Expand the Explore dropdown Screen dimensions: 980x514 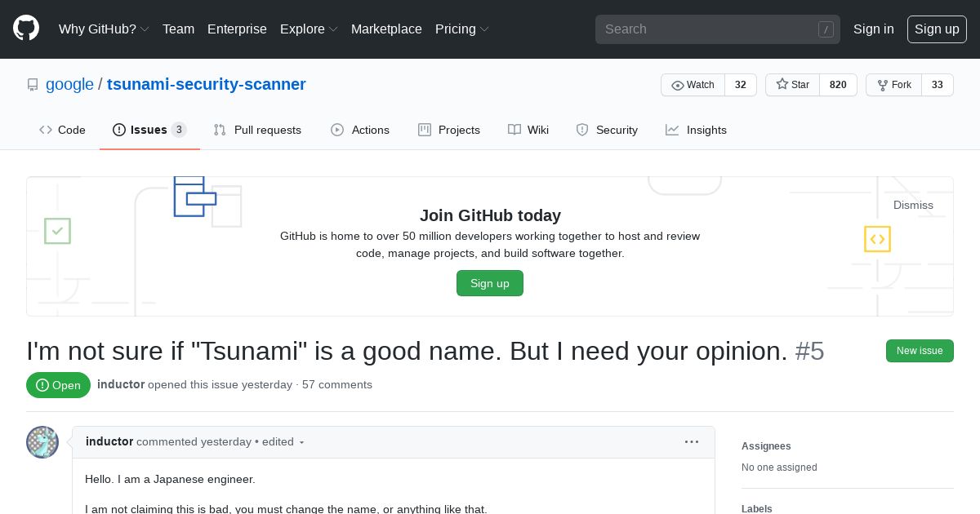(x=309, y=29)
